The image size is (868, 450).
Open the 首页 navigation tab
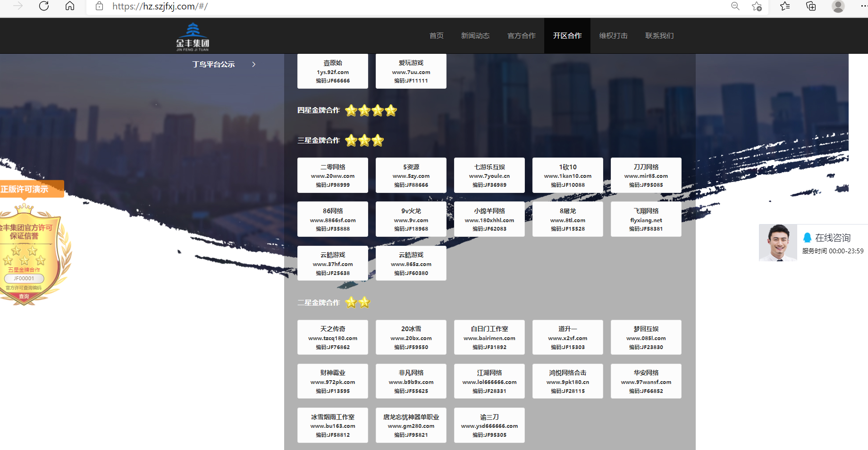436,36
